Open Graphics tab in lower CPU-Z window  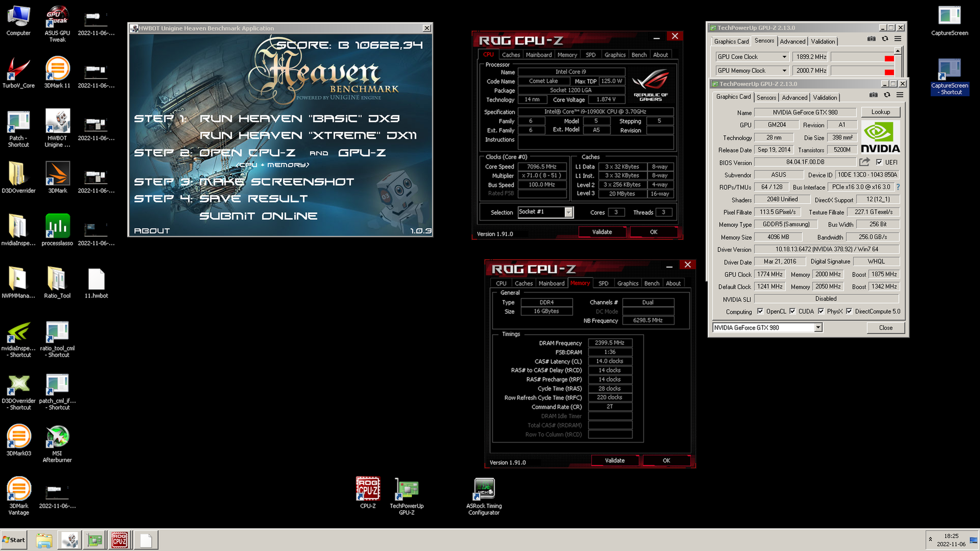click(x=627, y=283)
